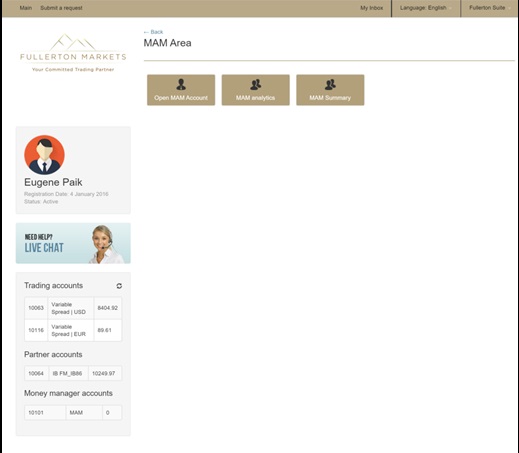Go to My Inbox
The width and height of the screenshot is (519, 453).
click(371, 8)
